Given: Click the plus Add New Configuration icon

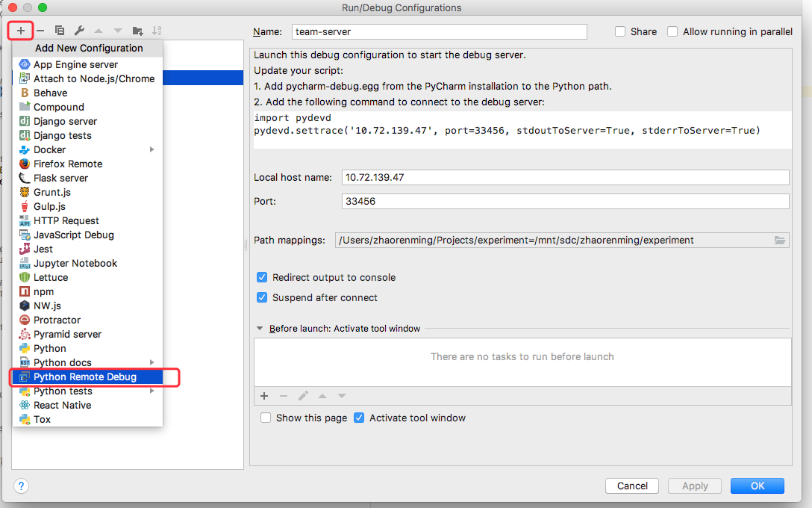Looking at the screenshot, I should point(21,31).
